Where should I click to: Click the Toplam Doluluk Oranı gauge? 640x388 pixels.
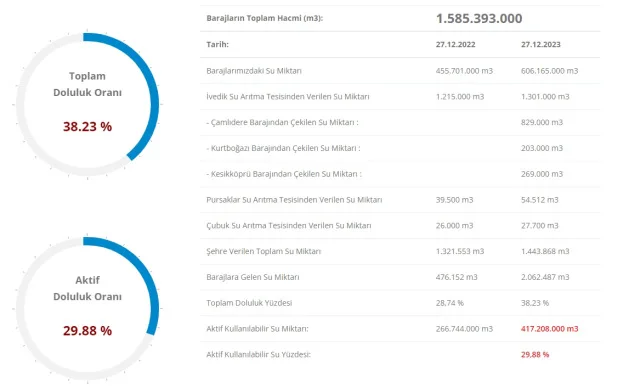[x=87, y=104]
